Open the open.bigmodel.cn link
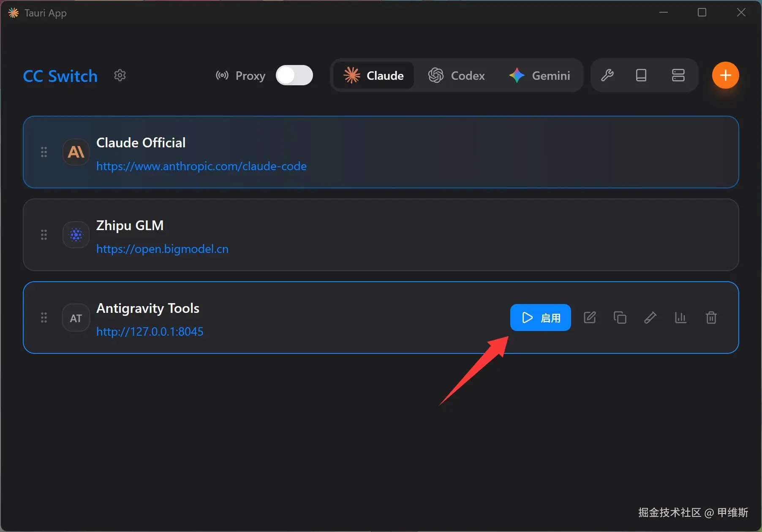 tap(163, 249)
